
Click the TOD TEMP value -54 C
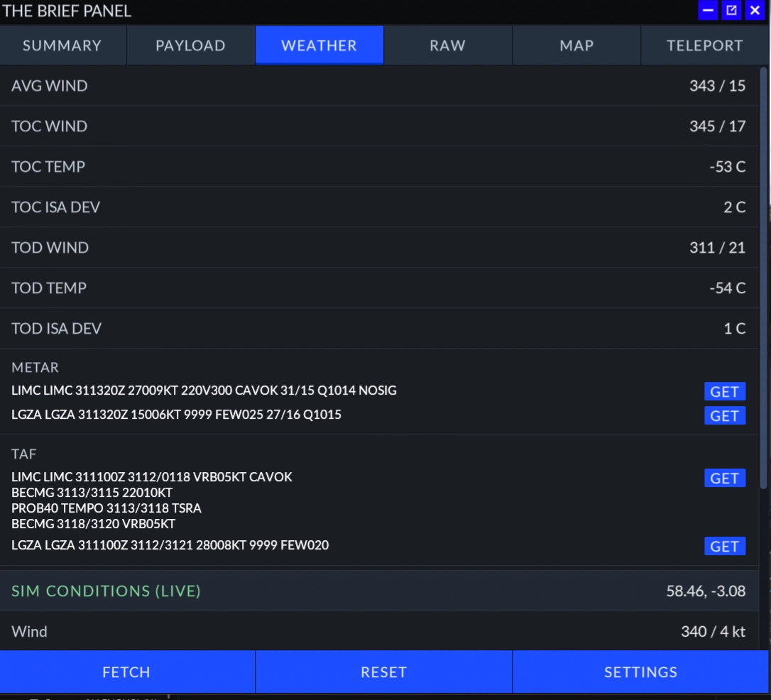[x=727, y=288]
